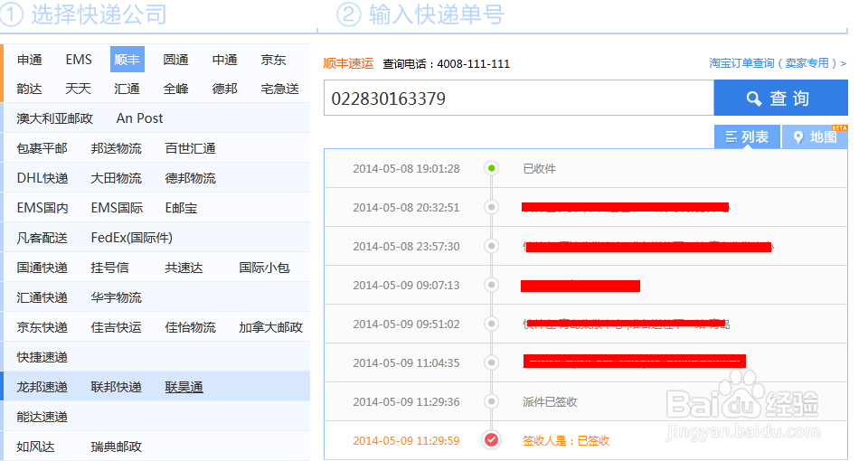Choose 快捷速递 courier

pos(42,358)
